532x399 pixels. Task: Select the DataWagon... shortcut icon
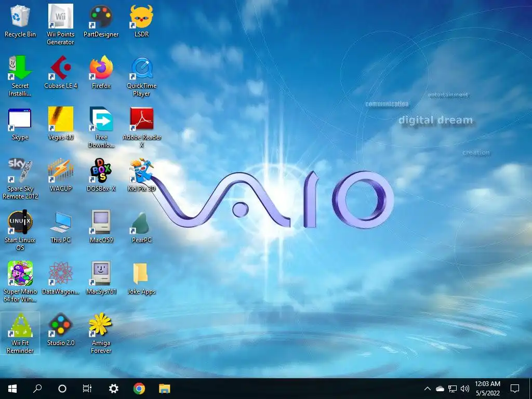tap(60, 273)
